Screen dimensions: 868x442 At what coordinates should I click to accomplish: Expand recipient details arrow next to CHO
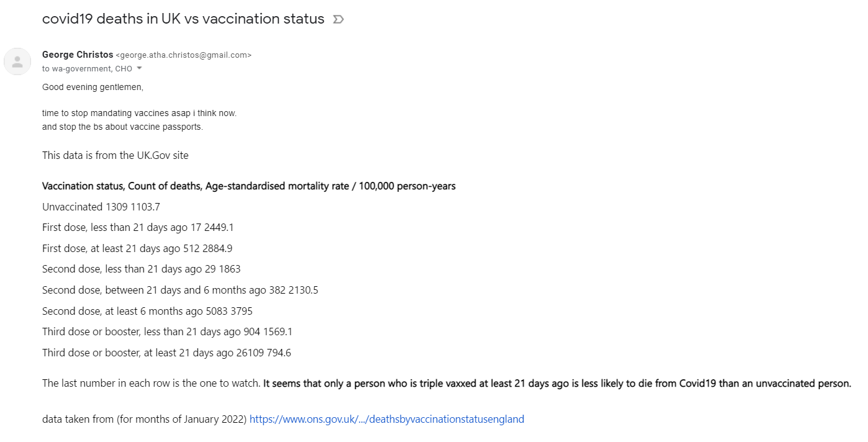[139, 68]
